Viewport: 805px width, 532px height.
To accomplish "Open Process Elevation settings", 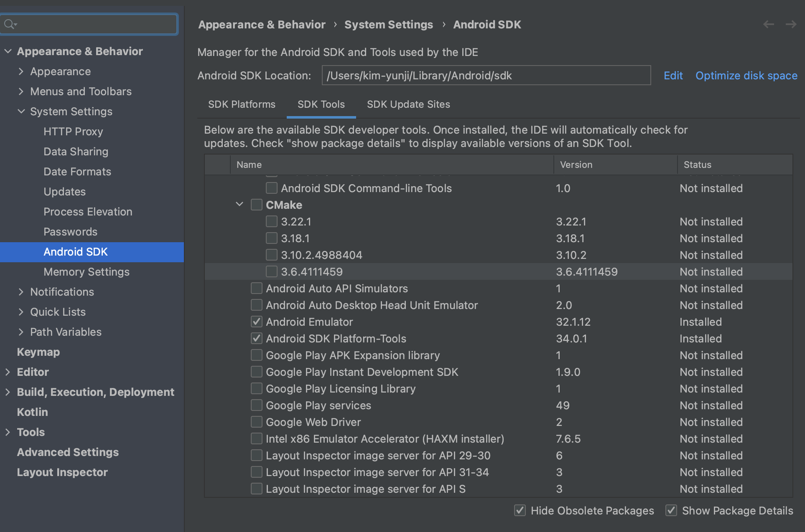I will pos(88,212).
